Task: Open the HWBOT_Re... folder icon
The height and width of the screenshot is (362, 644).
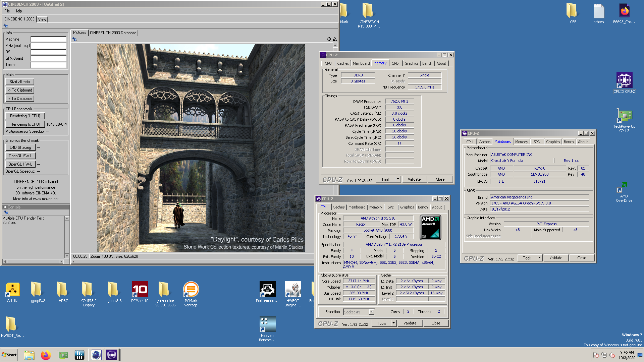Action: click(x=12, y=326)
